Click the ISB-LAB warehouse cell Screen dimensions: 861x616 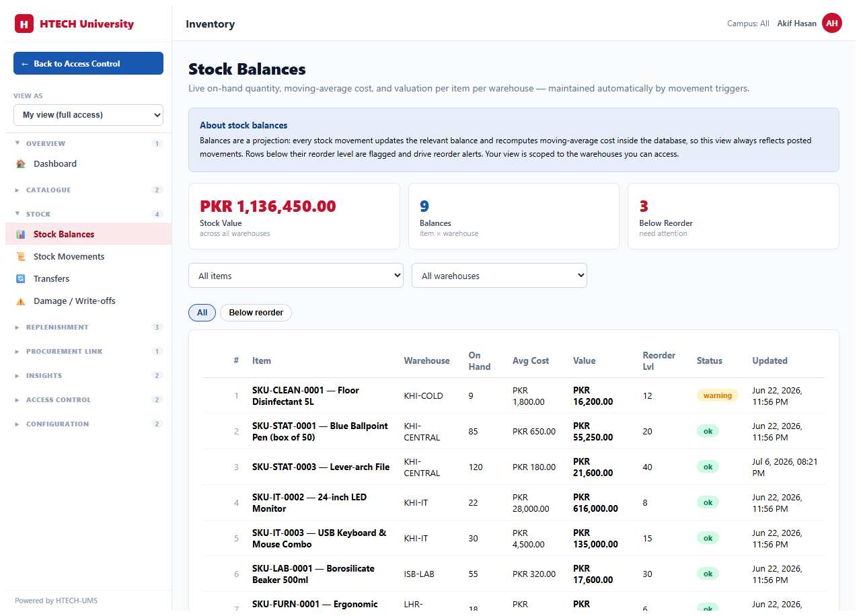click(419, 574)
